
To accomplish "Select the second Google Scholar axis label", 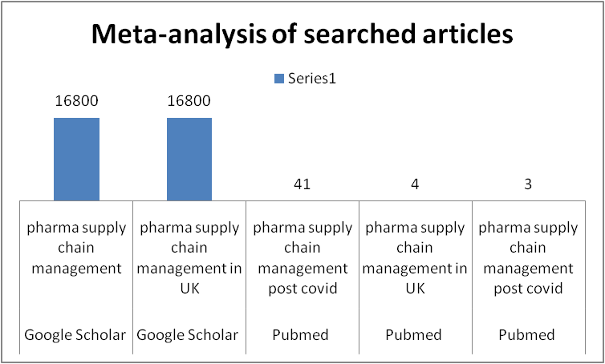I will (189, 335).
